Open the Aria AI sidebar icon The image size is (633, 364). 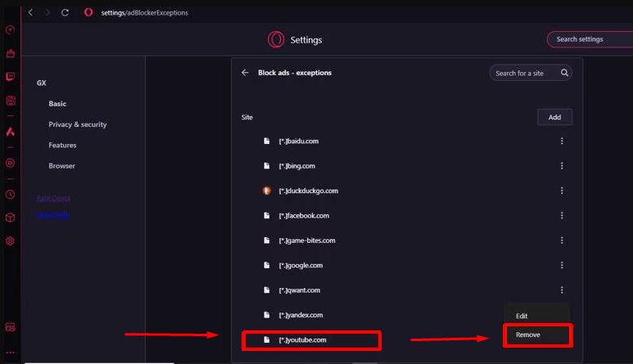coord(11,132)
